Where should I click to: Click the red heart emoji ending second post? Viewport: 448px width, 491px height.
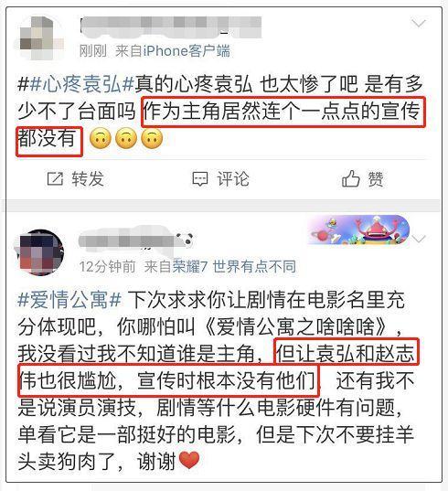coord(188,460)
